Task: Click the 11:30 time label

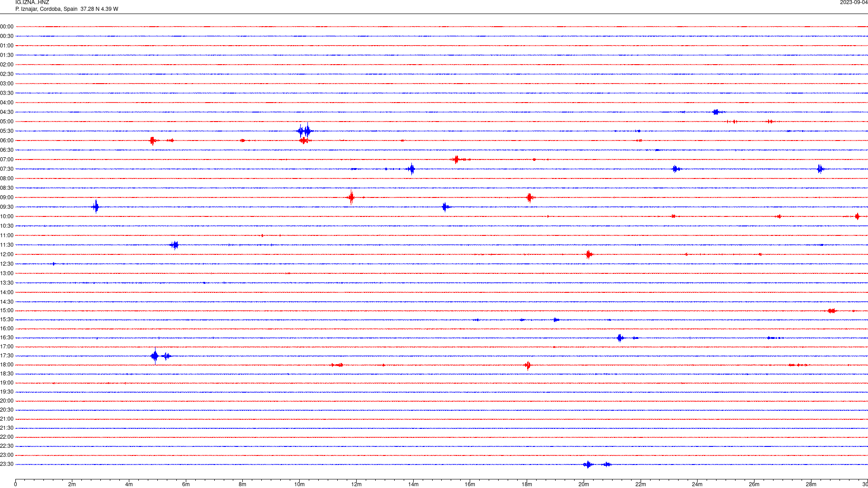Action: [7, 245]
